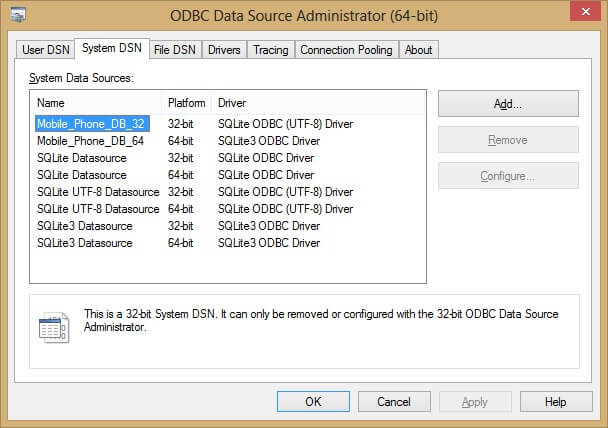Open Help for this dialog
Viewport: 608px width, 428px height.
pyautogui.click(x=556, y=401)
